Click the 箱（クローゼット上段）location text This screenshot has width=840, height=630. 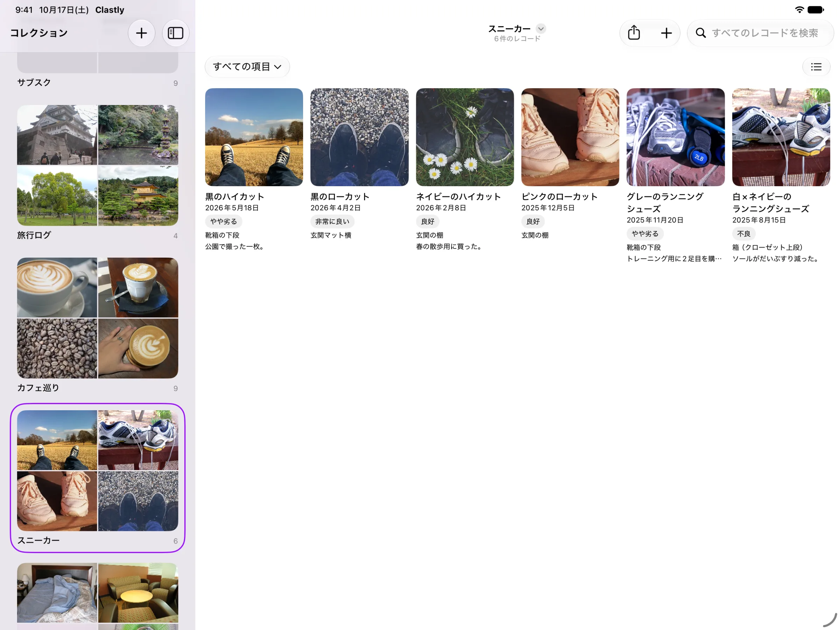[x=767, y=247]
